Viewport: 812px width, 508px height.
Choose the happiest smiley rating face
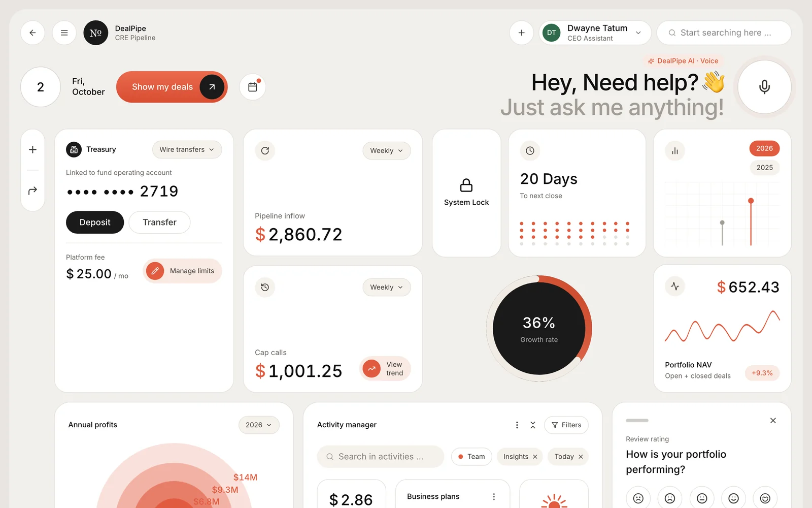click(x=765, y=498)
